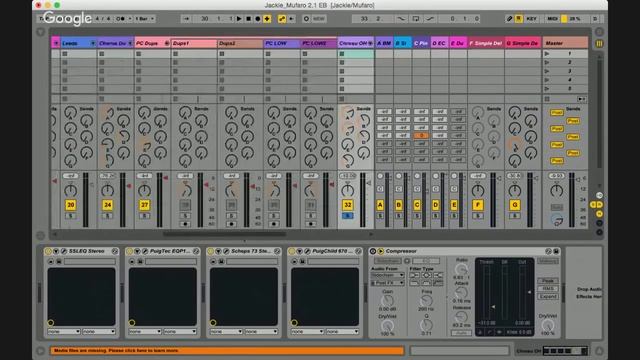This screenshot has height=360, width=640.
Task: Select the PC LOW track header
Action: pyautogui.click(x=282, y=43)
